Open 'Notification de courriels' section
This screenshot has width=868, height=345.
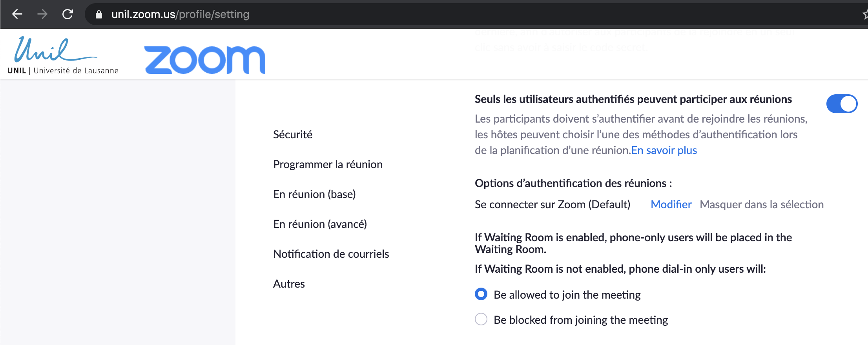(x=331, y=254)
